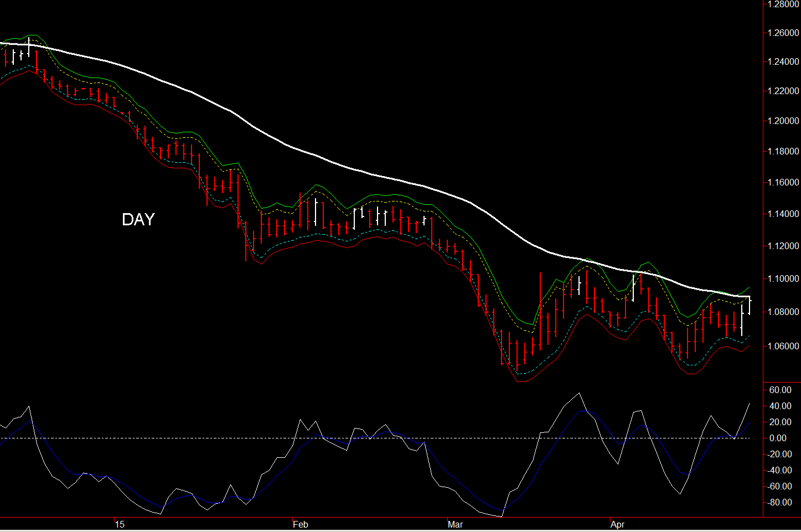Click the 0.00 oscillator axis label

click(x=778, y=438)
